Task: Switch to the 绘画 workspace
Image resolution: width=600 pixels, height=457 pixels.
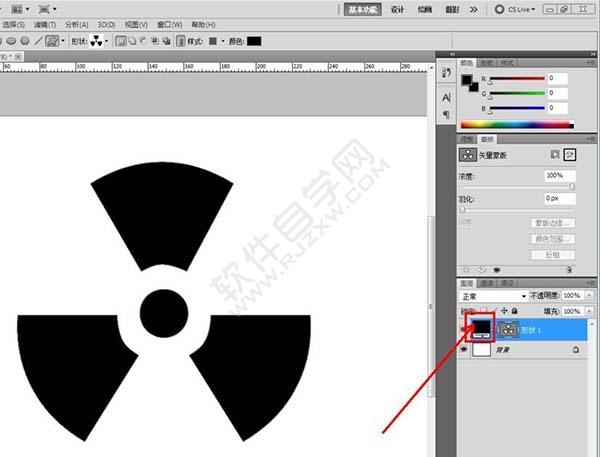Action: [424, 9]
